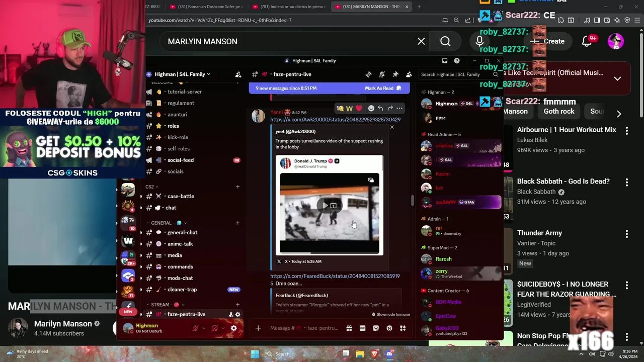Open attachment plus button in message bar
Viewport: 644px width, 362px height.
pyautogui.click(x=258, y=328)
